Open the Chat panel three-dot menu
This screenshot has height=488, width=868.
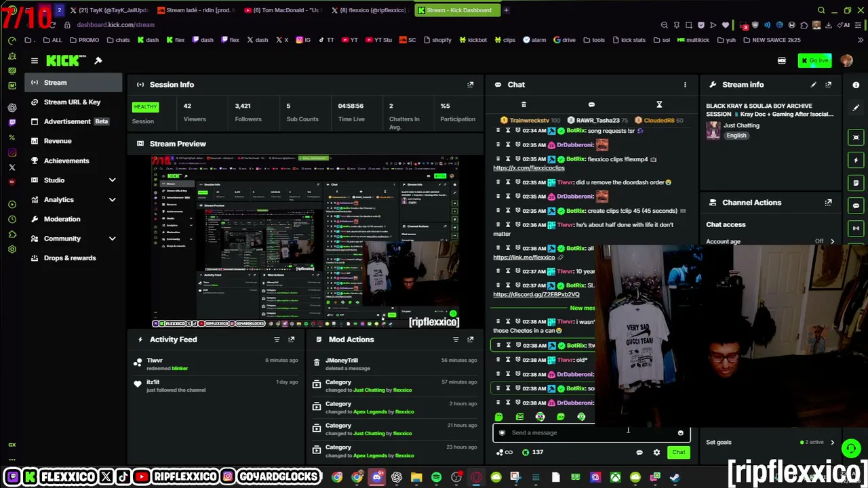pyautogui.click(x=685, y=85)
